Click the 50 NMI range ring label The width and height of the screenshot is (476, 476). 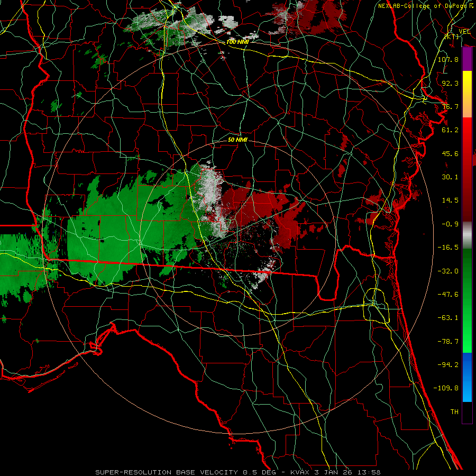click(237, 140)
